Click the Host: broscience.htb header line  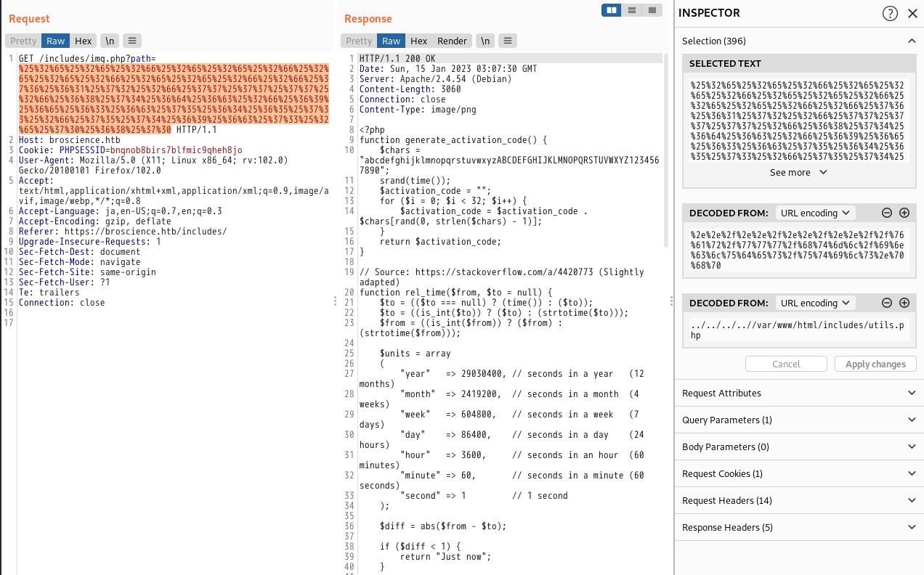tap(70, 140)
